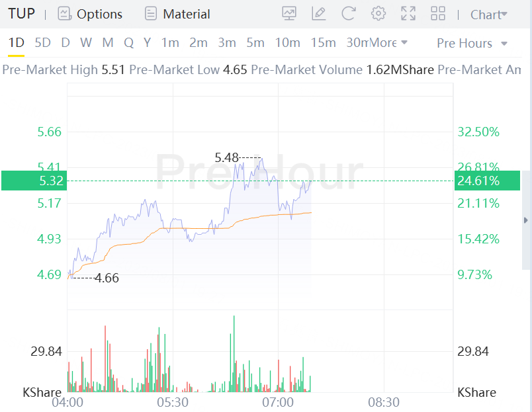
Task: Click the Options icon
Action: (x=64, y=13)
